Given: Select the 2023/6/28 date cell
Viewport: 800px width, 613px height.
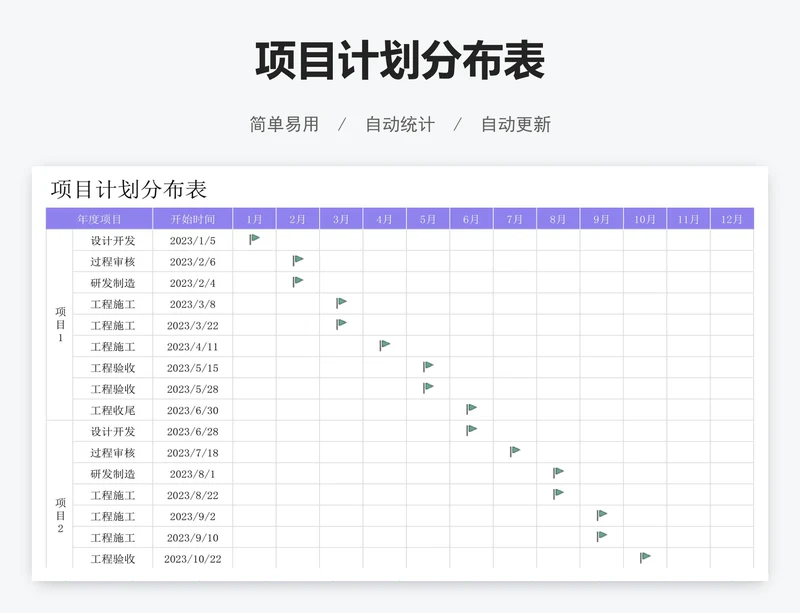Looking at the screenshot, I should pos(192,431).
